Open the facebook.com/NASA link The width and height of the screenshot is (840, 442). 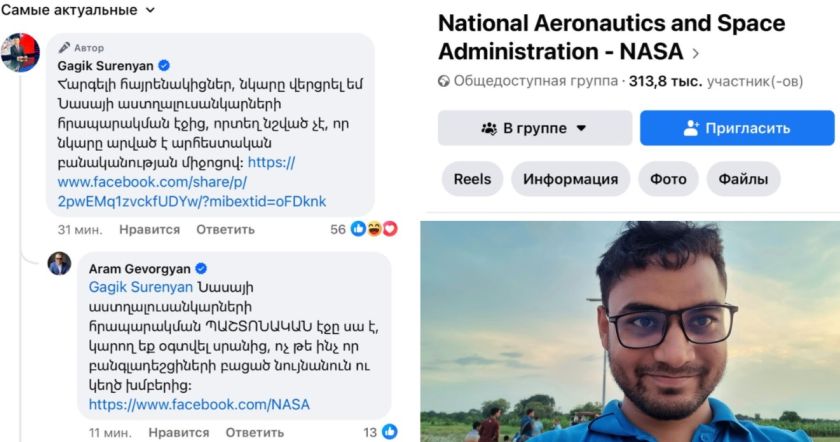[199, 405]
